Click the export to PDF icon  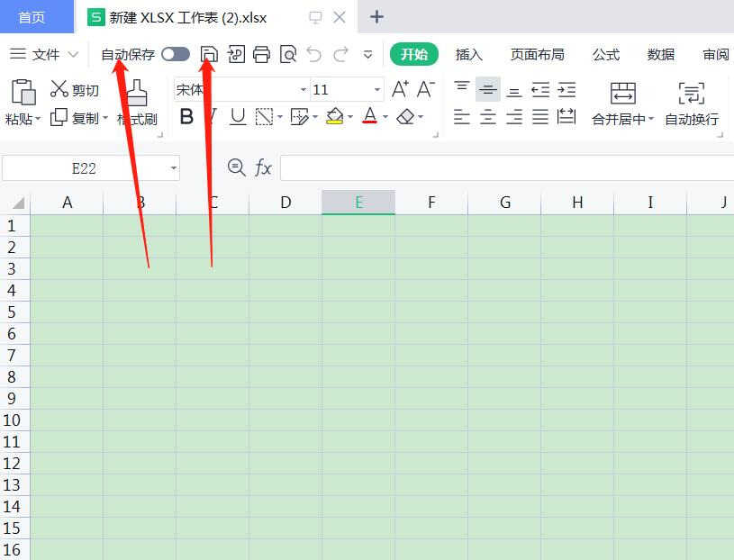(x=236, y=54)
